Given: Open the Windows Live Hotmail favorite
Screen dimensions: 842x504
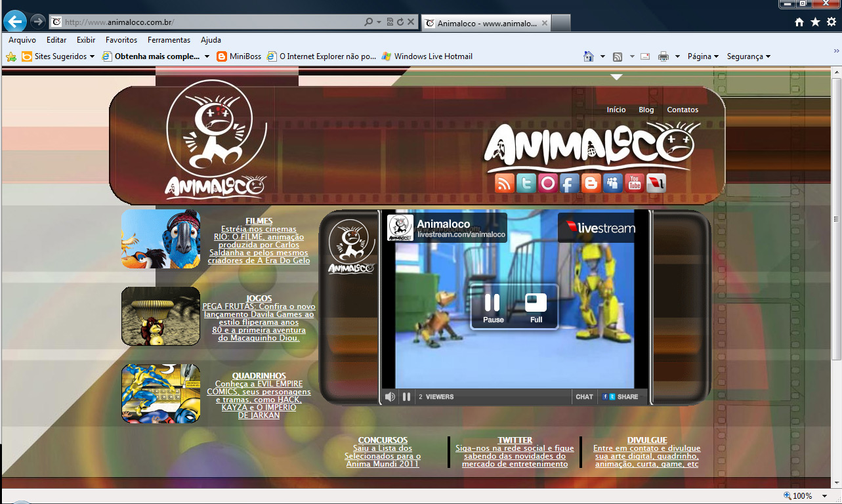Looking at the screenshot, I should (x=427, y=56).
